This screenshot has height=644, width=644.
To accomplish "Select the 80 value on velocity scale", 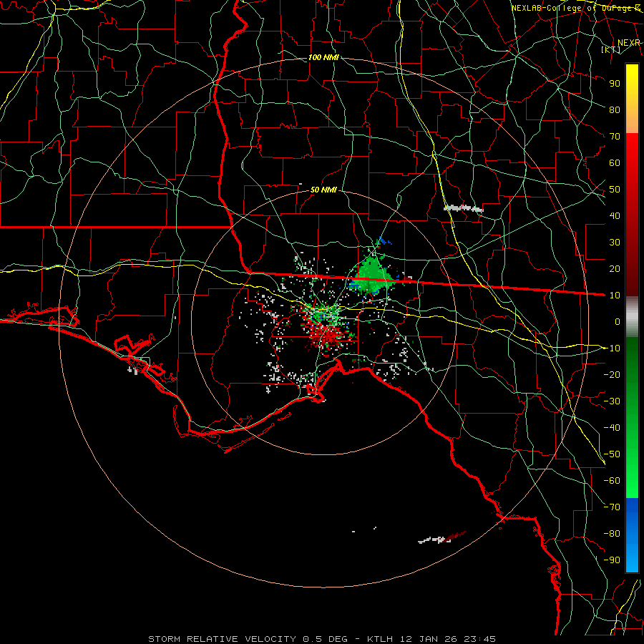I will coord(615,109).
